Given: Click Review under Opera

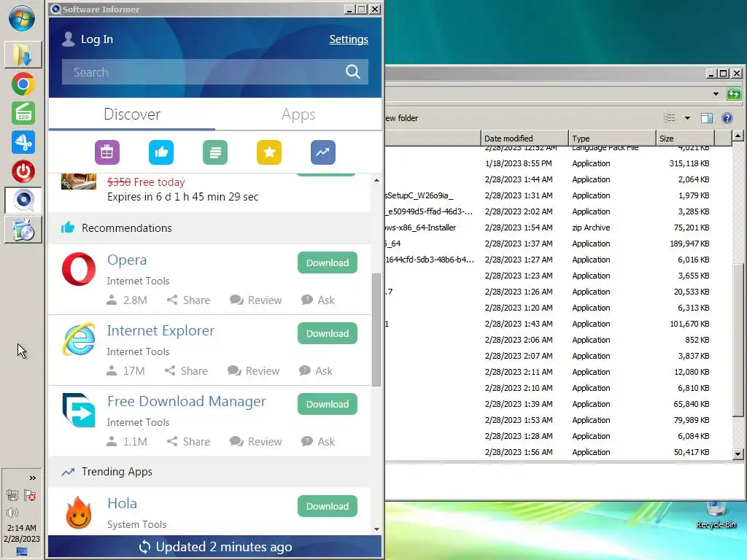Looking at the screenshot, I should point(256,300).
